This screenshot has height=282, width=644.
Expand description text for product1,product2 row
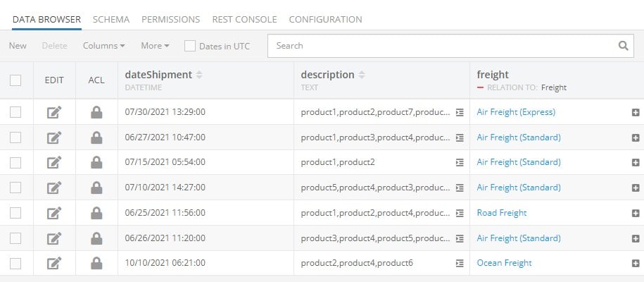(460, 163)
